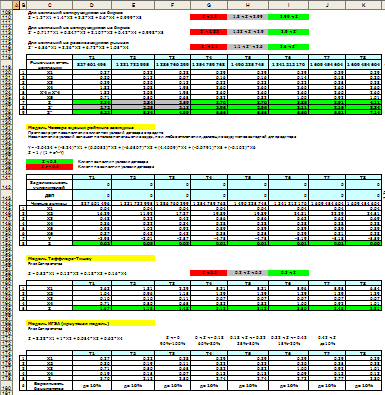Click the column G header
385x395 pixels.
[x=209, y=5]
